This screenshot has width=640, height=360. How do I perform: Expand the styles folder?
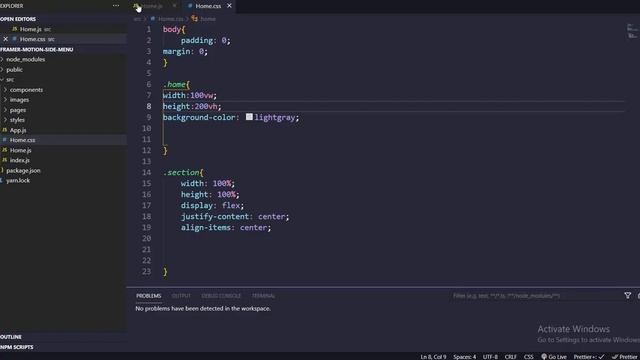(17, 120)
